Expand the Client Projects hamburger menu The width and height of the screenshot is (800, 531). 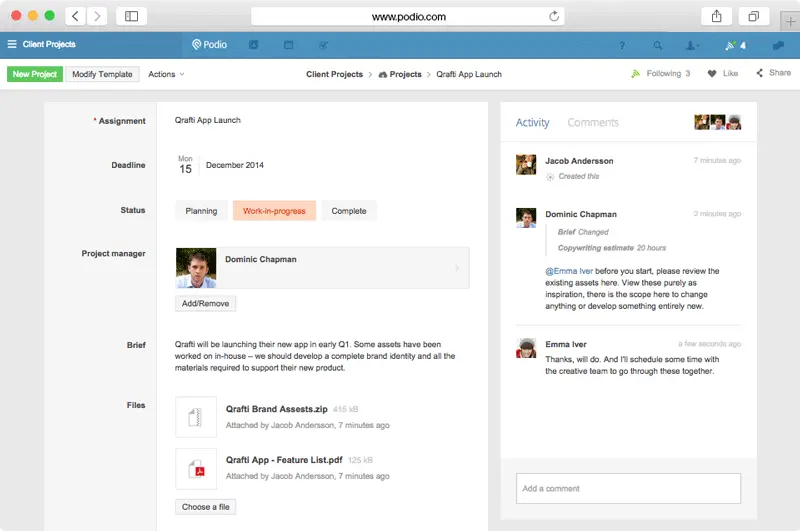(x=12, y=45)
